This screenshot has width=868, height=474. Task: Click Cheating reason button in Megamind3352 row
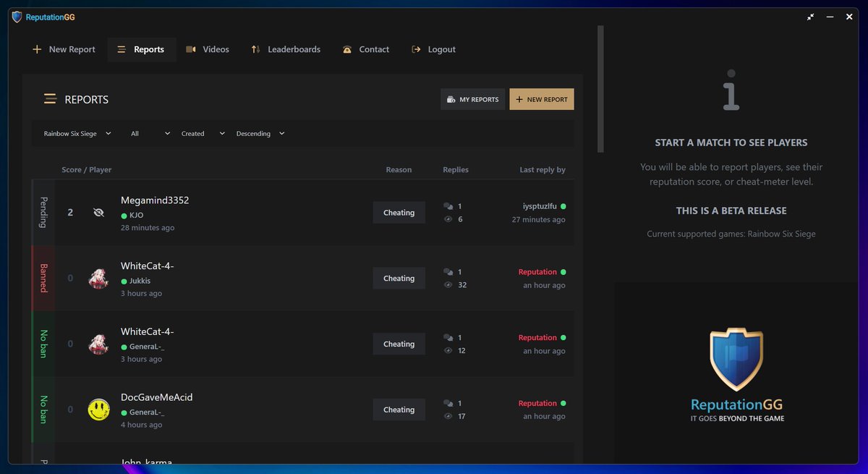(399, 213)
